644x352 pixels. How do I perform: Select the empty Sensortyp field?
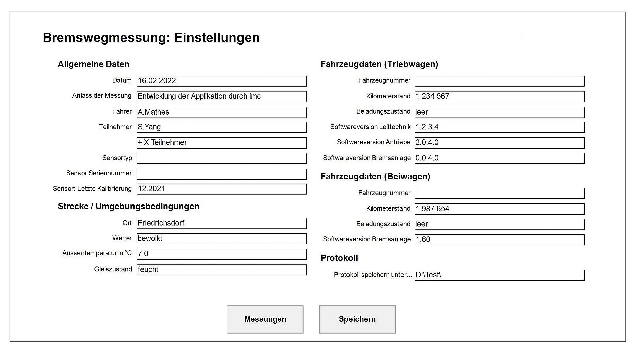coord(221,158)
